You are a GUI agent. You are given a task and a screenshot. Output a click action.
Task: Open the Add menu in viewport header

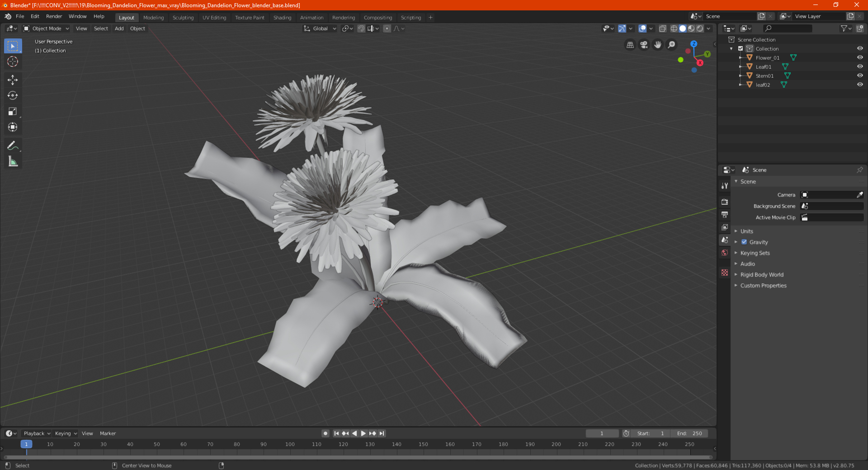(119, 28)
